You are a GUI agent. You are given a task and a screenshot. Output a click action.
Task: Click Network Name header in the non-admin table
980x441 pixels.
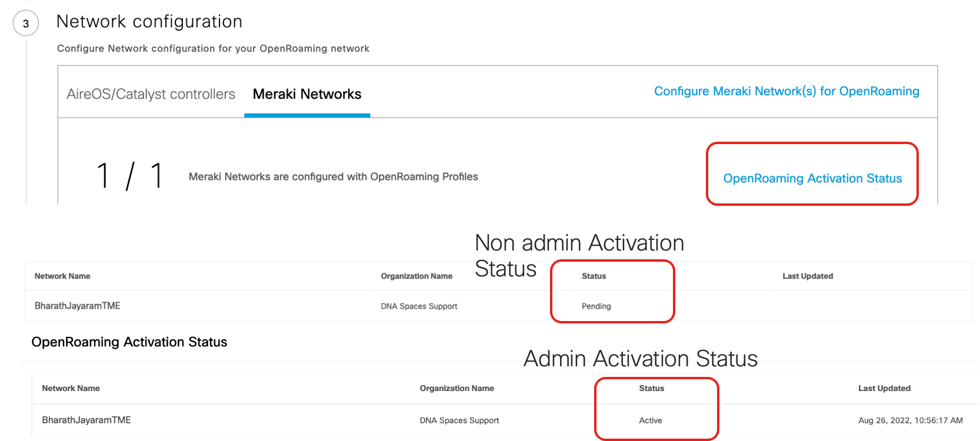(x=62, y=276)
